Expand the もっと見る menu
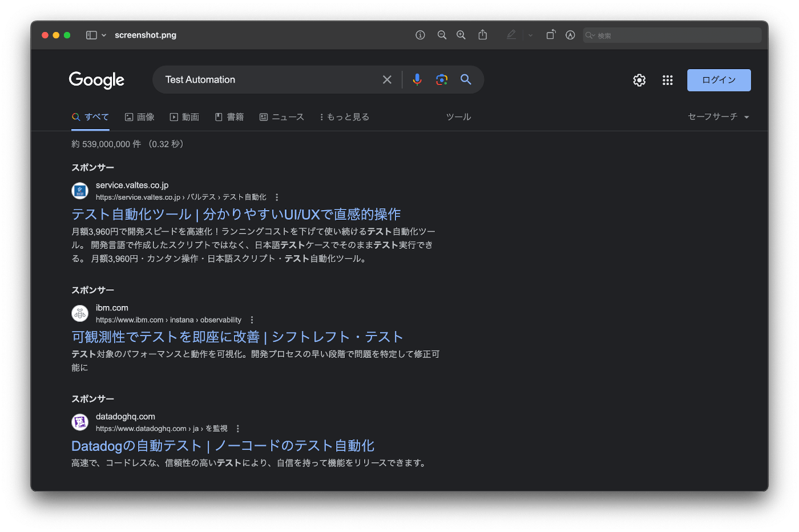Image resolution: width=799 pixels, height=532 pixels. (344, 117)
